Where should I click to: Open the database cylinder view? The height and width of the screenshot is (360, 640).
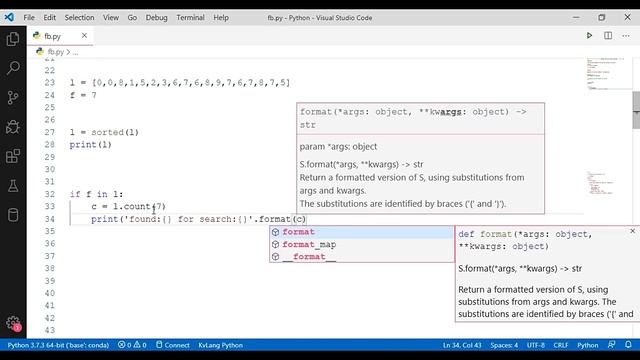pos(13,215)
